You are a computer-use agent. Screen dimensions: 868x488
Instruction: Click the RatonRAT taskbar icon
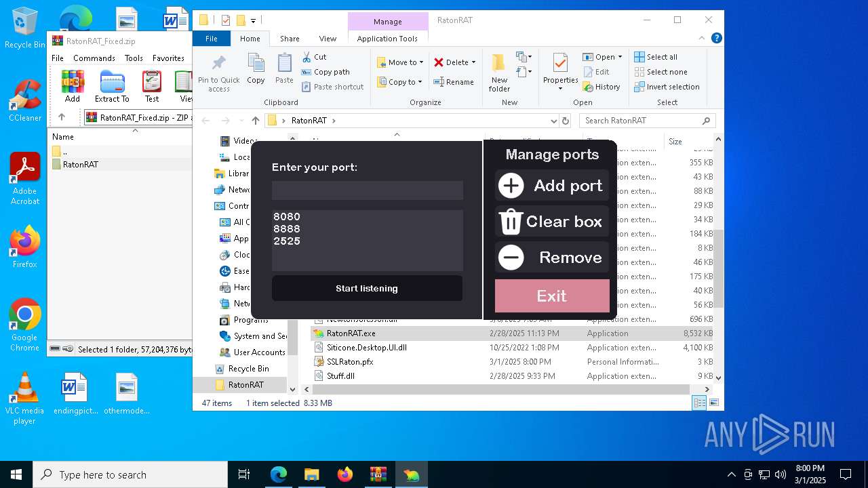(x=411, y=474)
